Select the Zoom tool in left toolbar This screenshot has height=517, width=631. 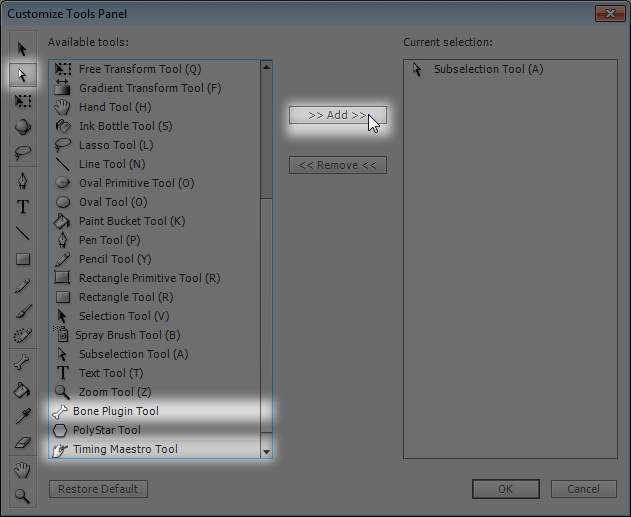point(23,496)
